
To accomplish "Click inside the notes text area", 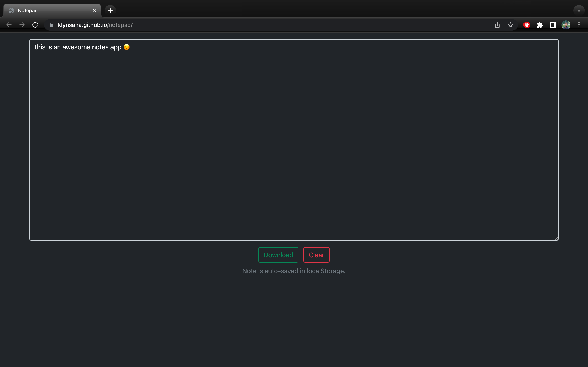I will tap(292, 138).
